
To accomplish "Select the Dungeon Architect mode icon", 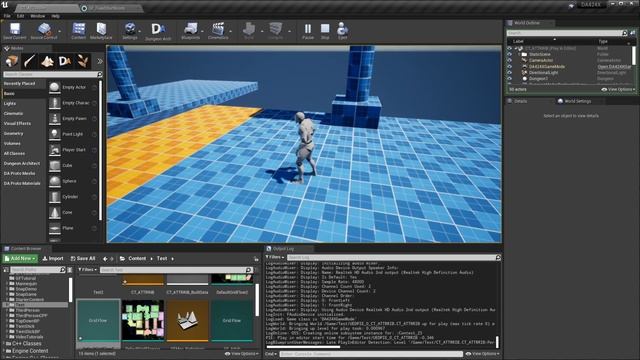I will point(65,61).
